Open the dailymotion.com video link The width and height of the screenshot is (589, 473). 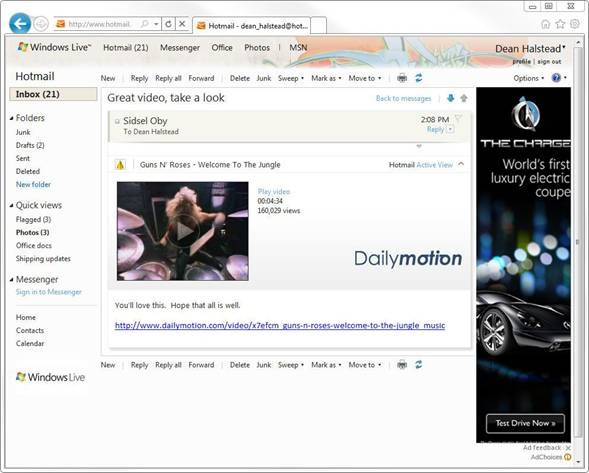(280, 325)
